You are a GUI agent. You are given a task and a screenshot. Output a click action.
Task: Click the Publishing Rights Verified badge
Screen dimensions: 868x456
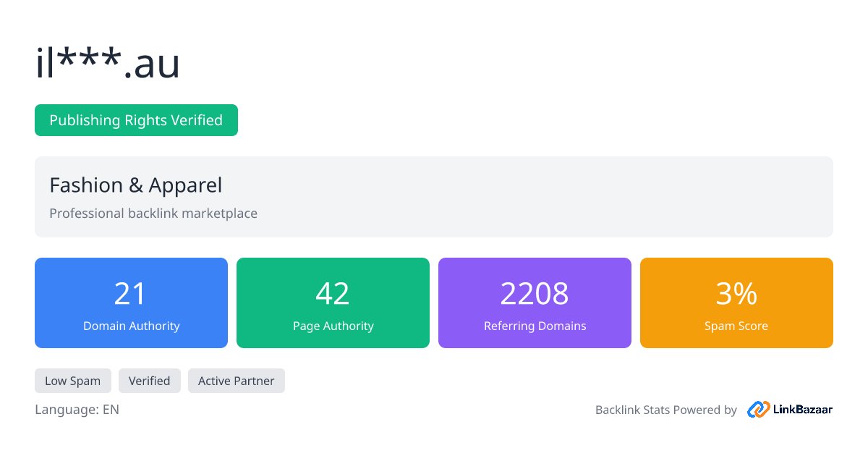click(136, 120)
